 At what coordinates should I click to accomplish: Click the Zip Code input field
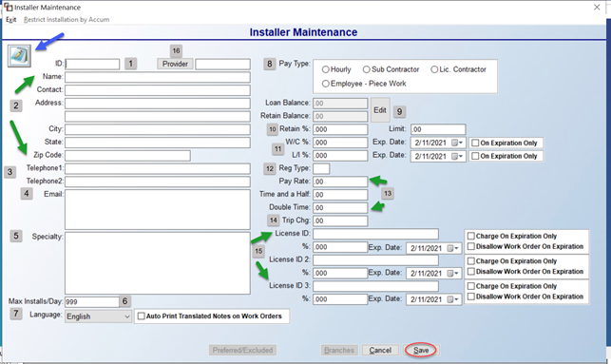point(128,156)
